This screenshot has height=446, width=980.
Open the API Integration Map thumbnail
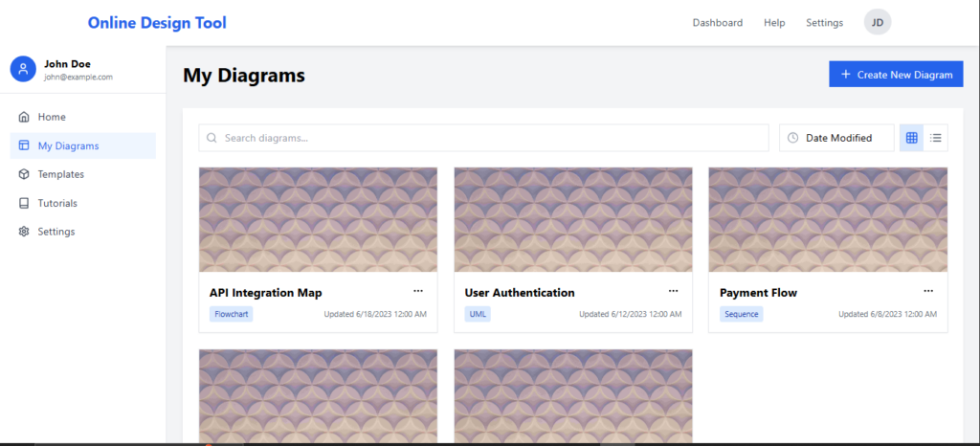click(318, 219)
